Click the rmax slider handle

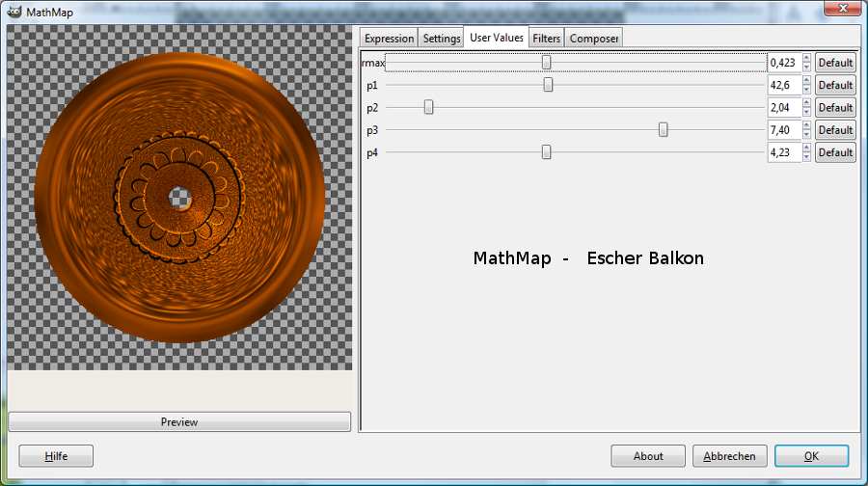(x=547, y=63)
